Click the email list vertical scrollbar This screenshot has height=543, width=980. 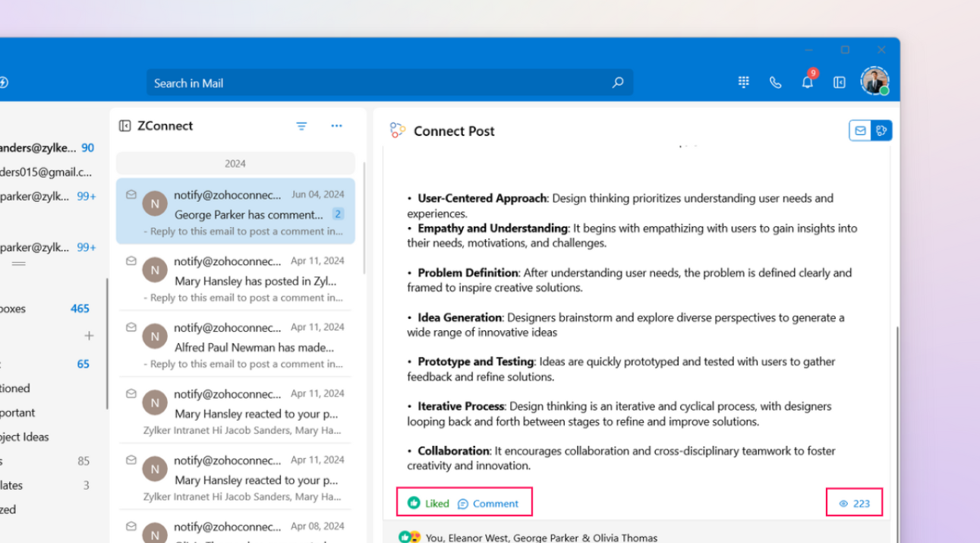point(364,219)
